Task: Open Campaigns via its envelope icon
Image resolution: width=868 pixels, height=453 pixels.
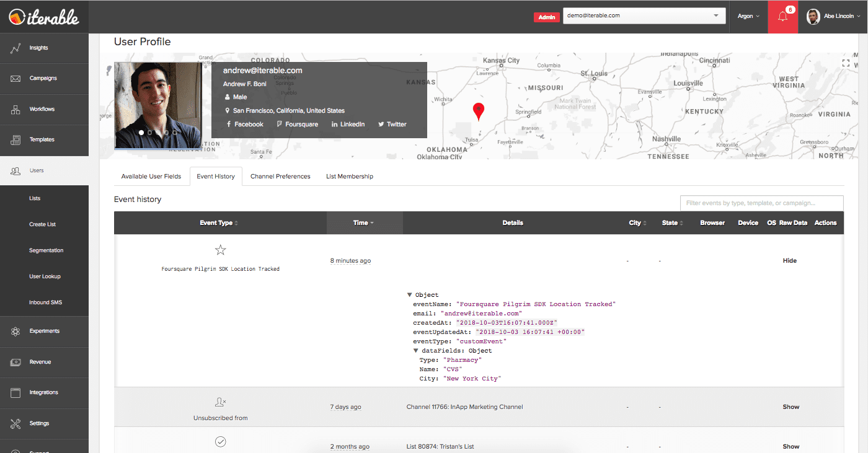Action: click(x=16, y=79)
